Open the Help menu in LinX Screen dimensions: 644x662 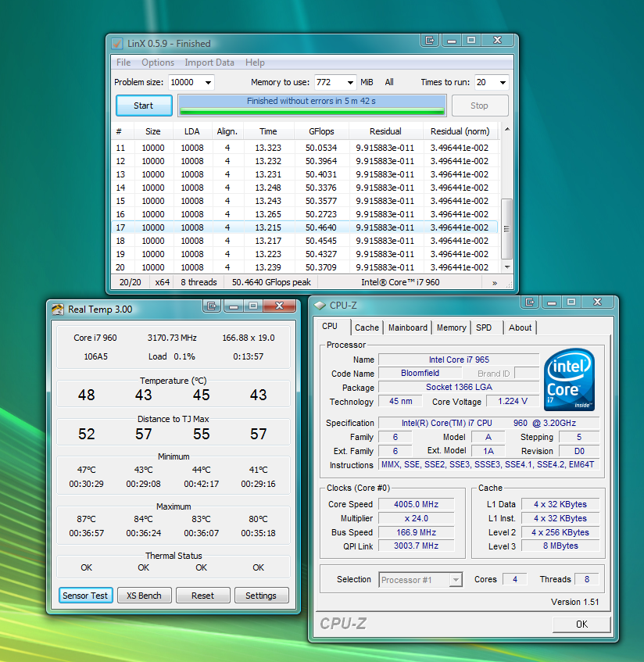click(255, 63)
